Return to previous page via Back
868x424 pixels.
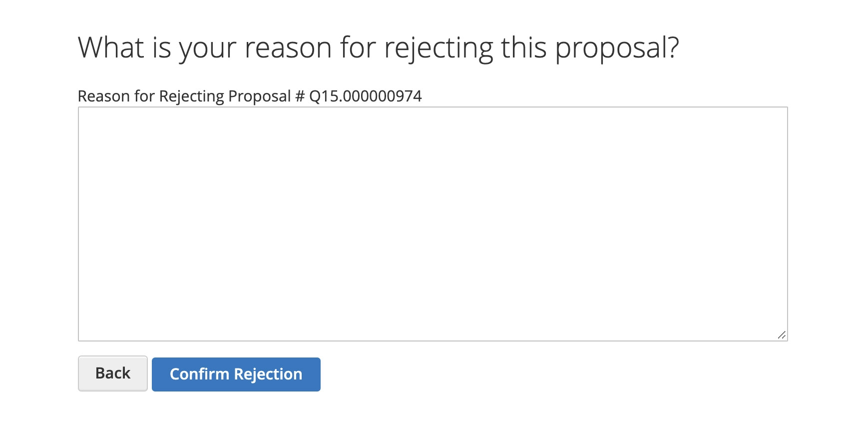click(113, 373)
